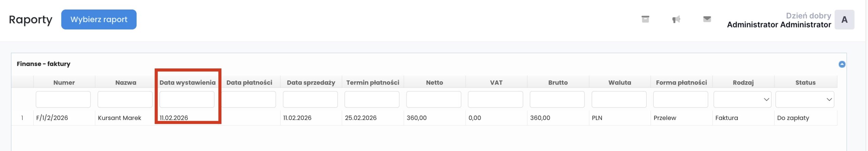Focus the Data wystawienia filter field
Image resolution: width=868 pixels, height=151 pixels.
click(187, 100)
